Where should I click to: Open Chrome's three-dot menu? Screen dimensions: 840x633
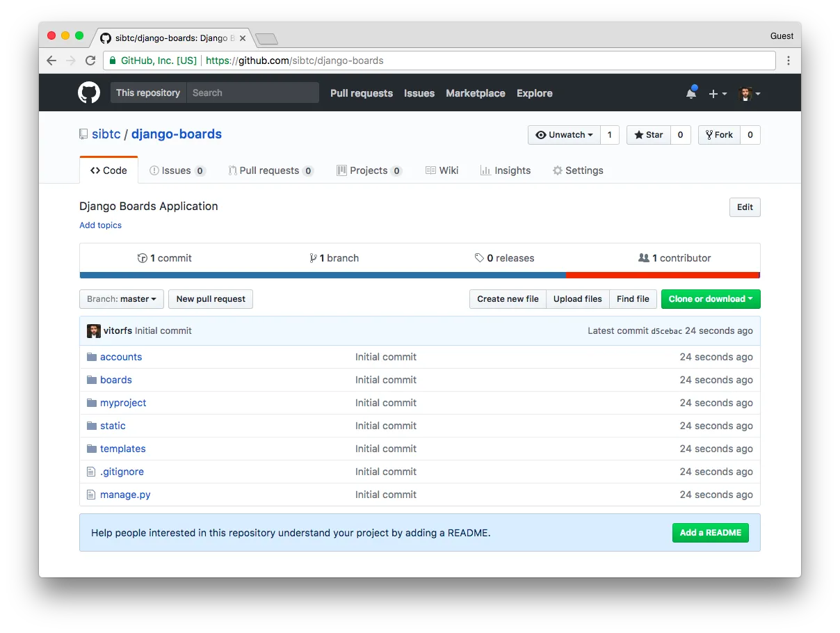click(x=788, y=61)
